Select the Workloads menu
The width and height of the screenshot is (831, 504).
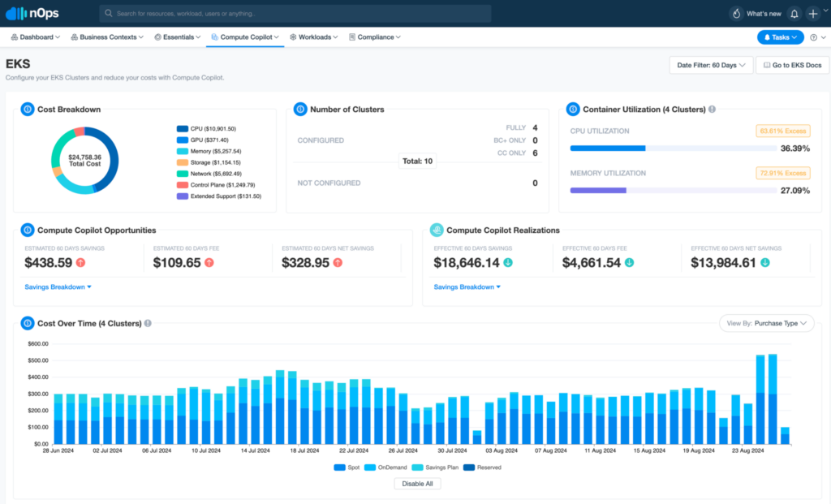click(x=313, y=37)
